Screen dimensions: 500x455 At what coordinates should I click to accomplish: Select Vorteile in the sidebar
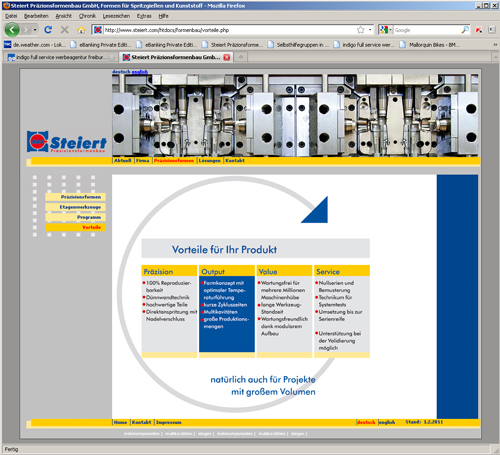click(76, 227)
